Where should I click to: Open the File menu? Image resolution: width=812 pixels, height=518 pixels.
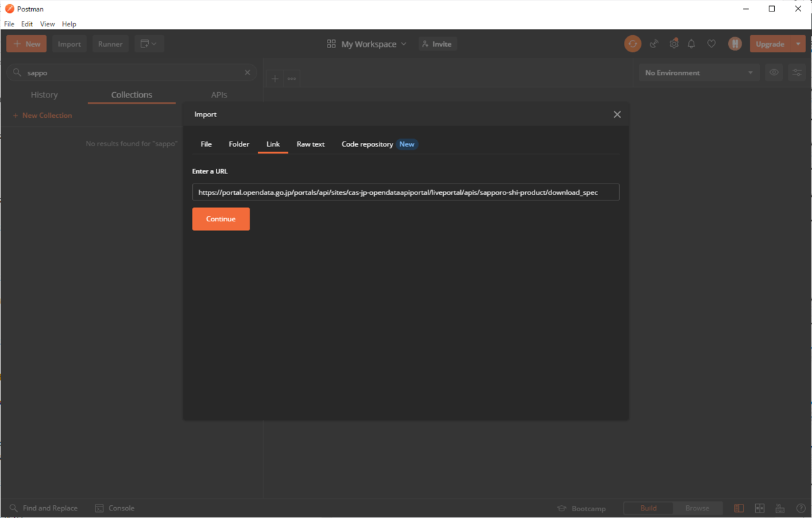pyautogui.click(x=9, y=24)
